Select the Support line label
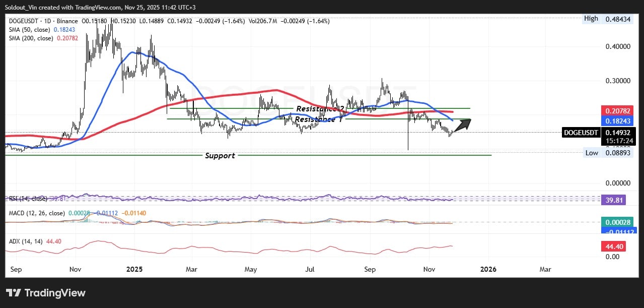 point(220,156)
